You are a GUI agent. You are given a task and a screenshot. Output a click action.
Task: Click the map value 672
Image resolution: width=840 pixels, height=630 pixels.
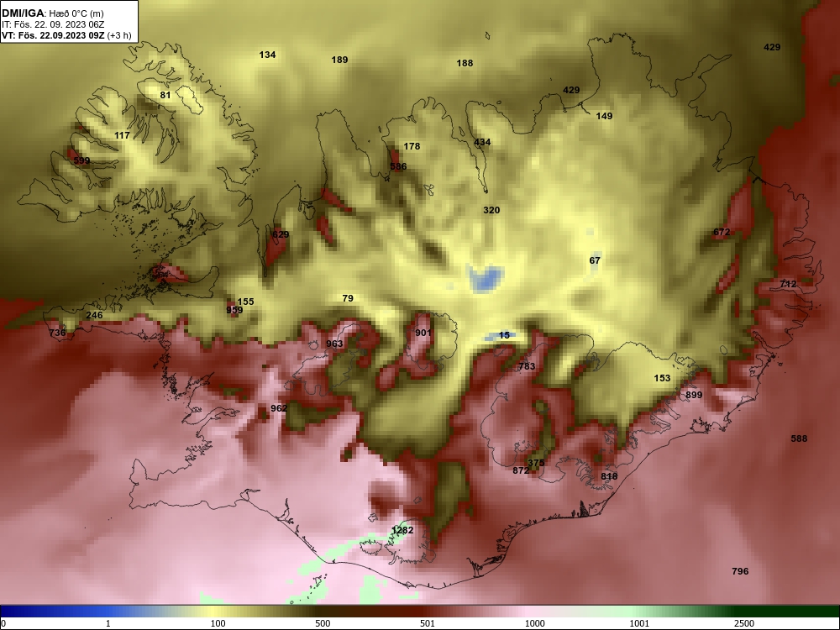pyautogui.click(x=722, y=233)
